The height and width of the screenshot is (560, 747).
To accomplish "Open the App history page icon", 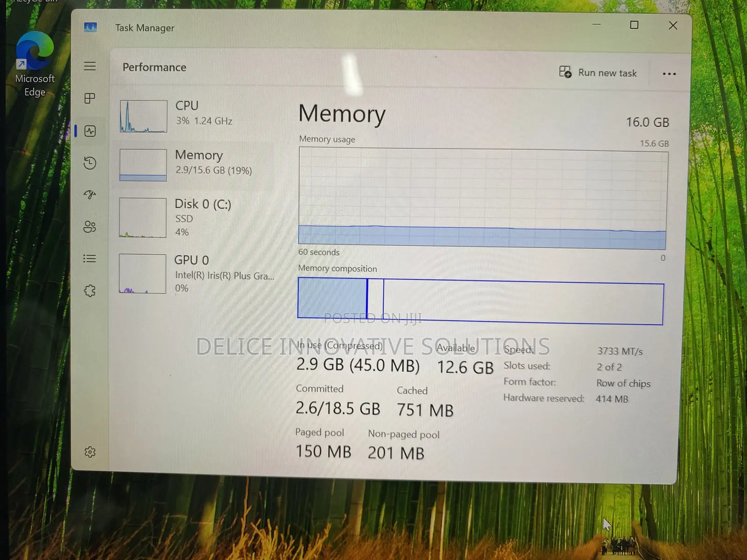I will 90,163.
